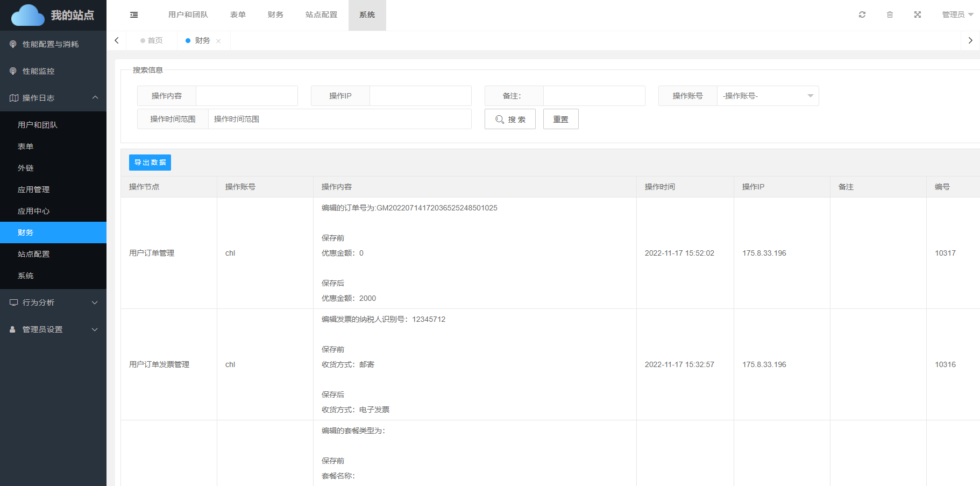Viewport: 980px width, 486px height.
Task: Click the 重置 button
Action: (x=560, y=119)
